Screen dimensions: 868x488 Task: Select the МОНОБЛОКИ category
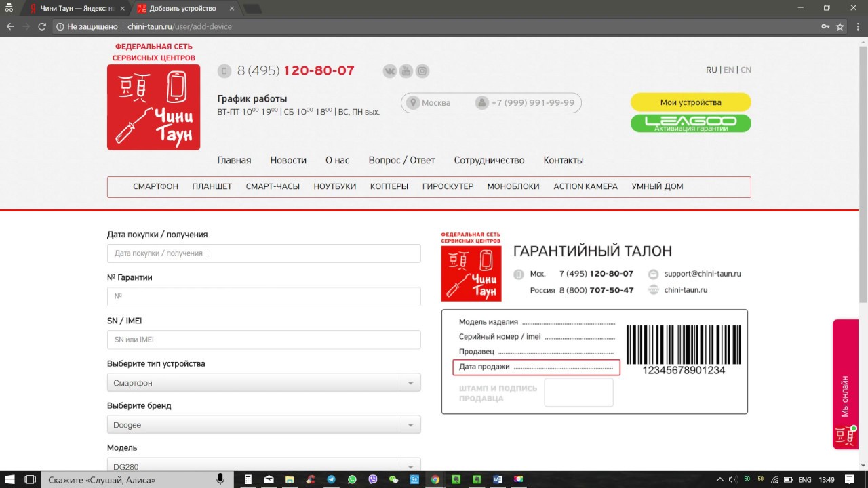(x=513, y=186)
